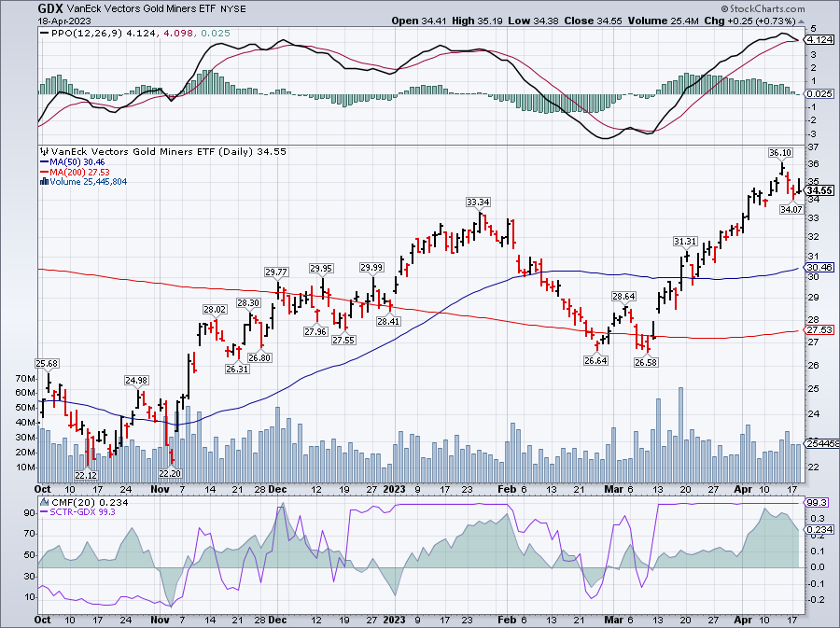Click the Volume 25,445,804 legend label
The height and width of the screenshot is (628, 840).
84,181
